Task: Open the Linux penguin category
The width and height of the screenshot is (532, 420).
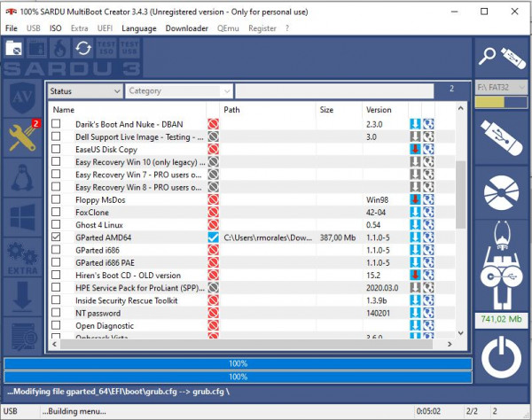Action: [x=22, y=177]
